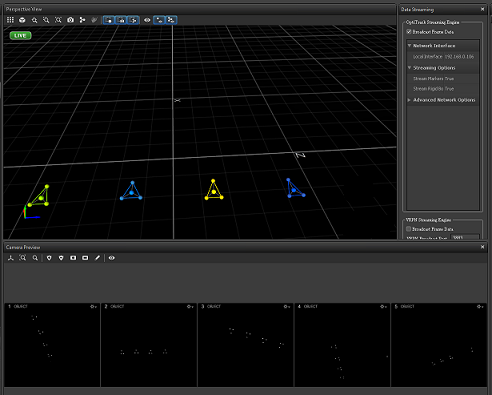Click the Local Interface 192.168.0.106 value
Image resolution: width=492 pixels, height=395 pixels.
(x=459, y=57)
